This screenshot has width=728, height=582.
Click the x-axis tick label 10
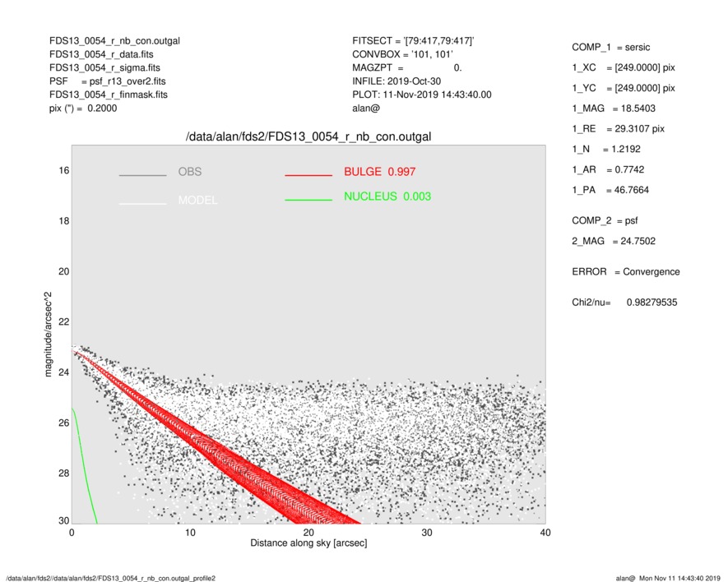click(x=190, y=533)
